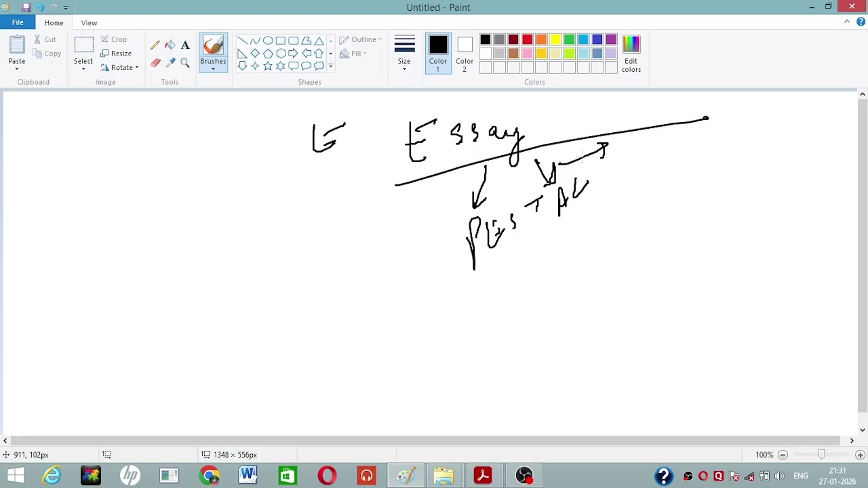Pick the Polygon shape

click(307, 41)
